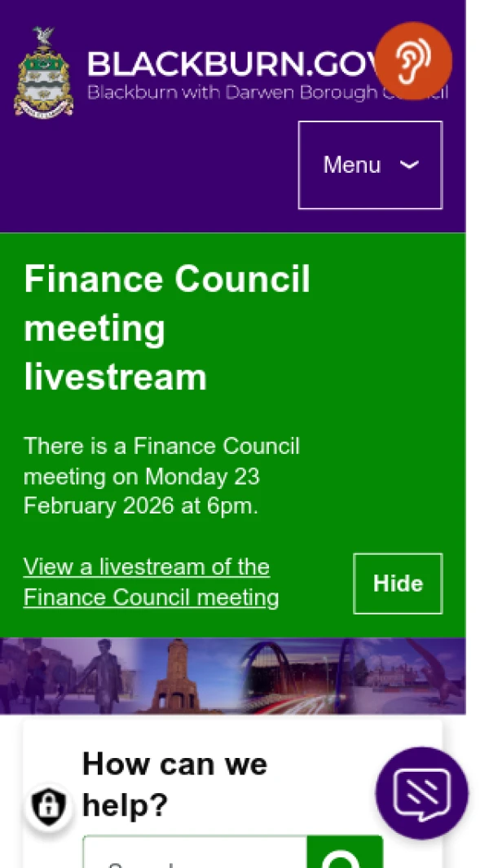Open the purple chat assistant bubble

pos(421,792)
